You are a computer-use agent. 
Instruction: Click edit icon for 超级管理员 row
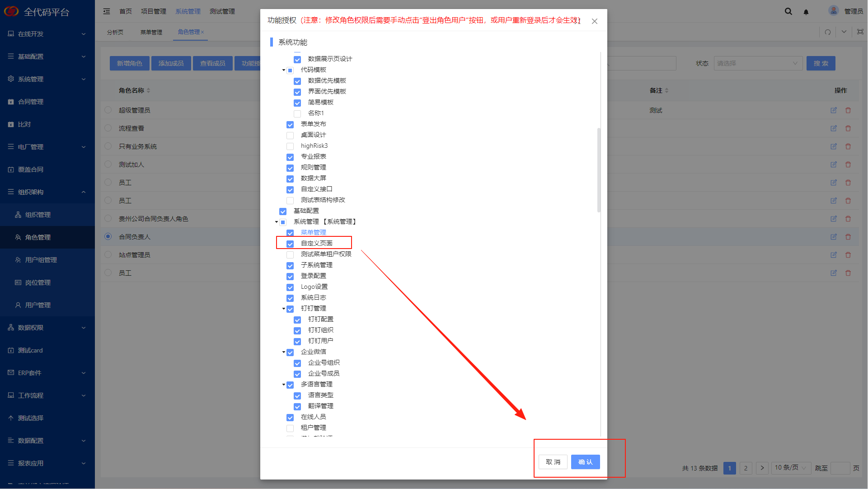click(x=834, y=110)
